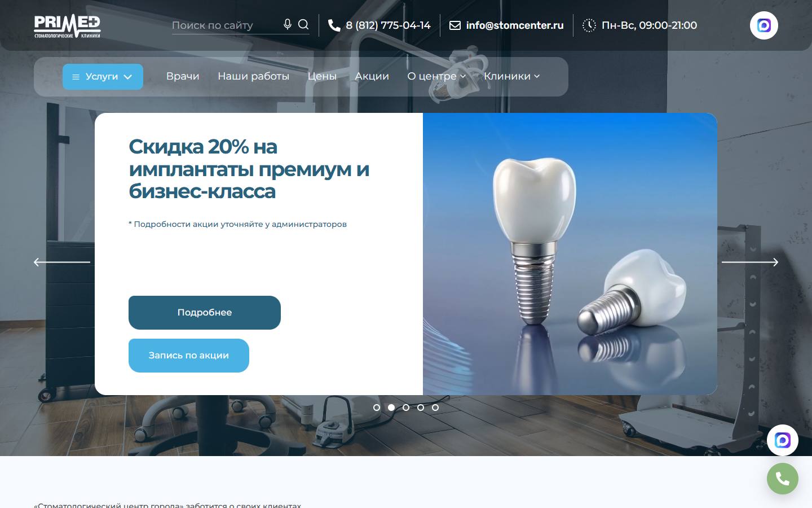Image resolution: width=812 pixels, height=508 pixels.
Task: Click the hamburger icon in Услуги button
Action: point(76,77)
